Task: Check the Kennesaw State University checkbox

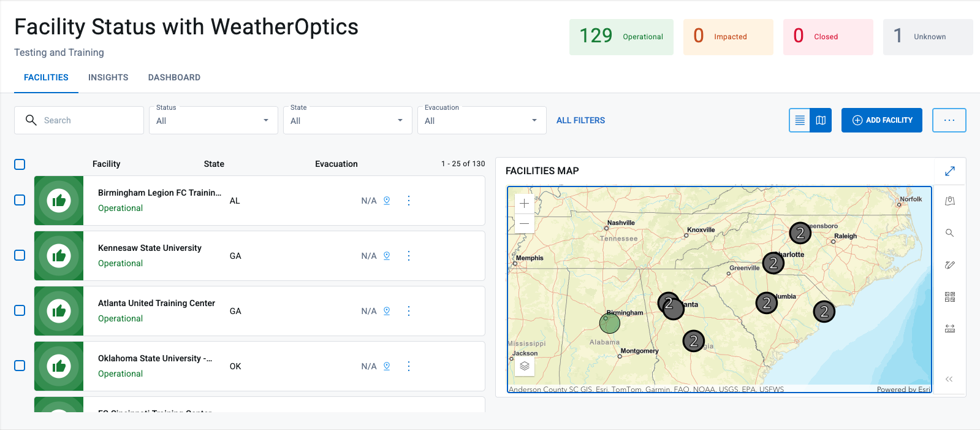Action: [20, 255]
